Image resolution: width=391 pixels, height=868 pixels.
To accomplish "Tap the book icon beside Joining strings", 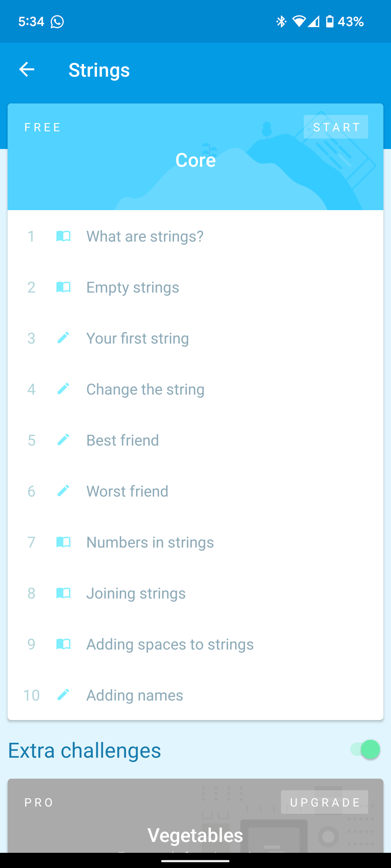I will point(63,593).
